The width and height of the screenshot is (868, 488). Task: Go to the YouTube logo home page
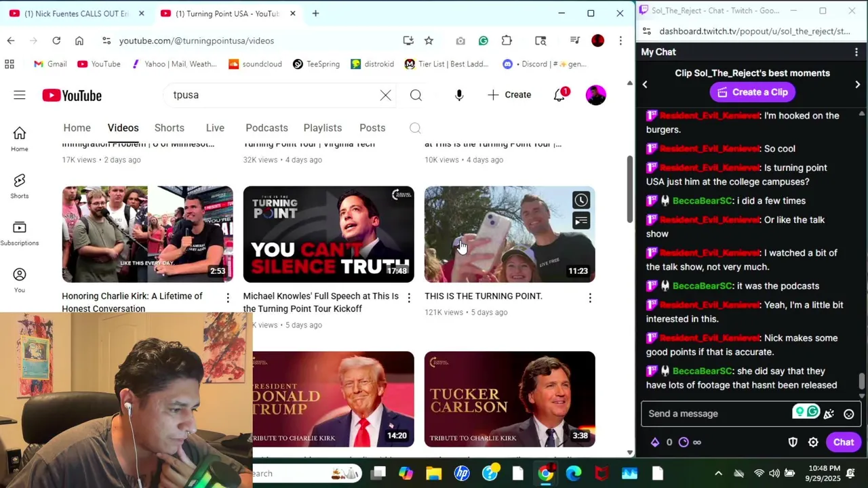click(x=72, y=96)
